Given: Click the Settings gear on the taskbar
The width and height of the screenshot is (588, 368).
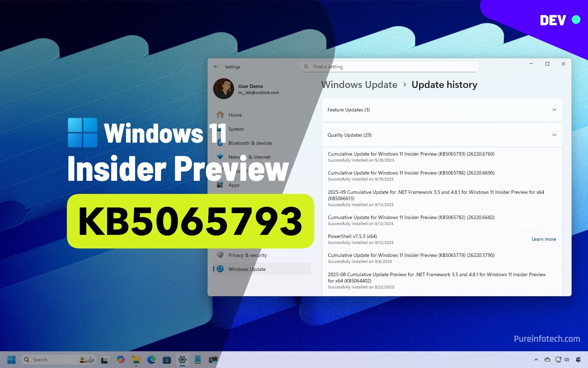Looking at the screenshot, I should point(182,360).
